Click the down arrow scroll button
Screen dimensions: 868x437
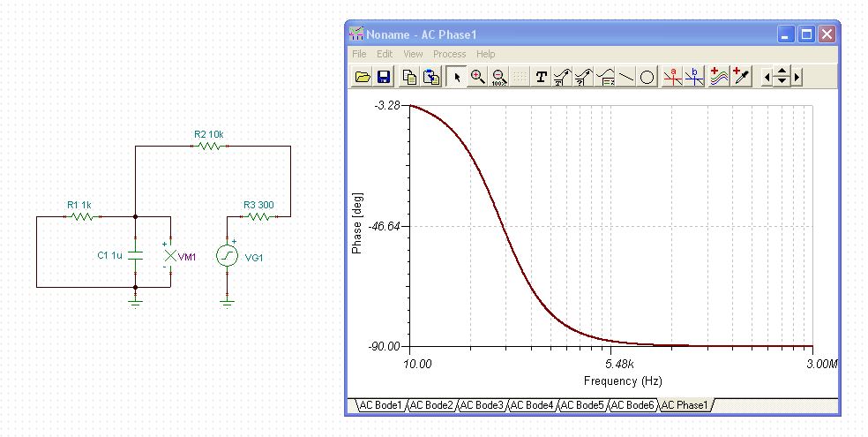(x=782, y=82)
